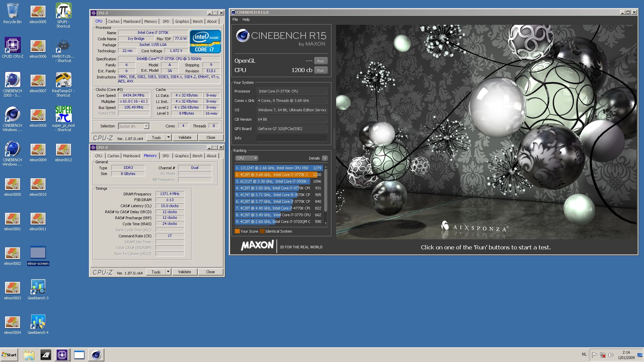This screenshot has height=362, width=644.
Task: Click the NL language indicator
Action: point(584,354)
